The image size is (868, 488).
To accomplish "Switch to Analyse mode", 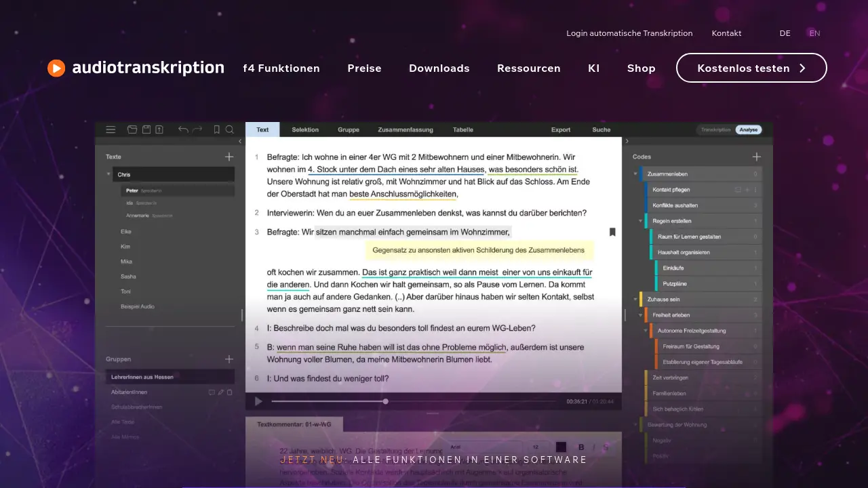I will 749,129.
